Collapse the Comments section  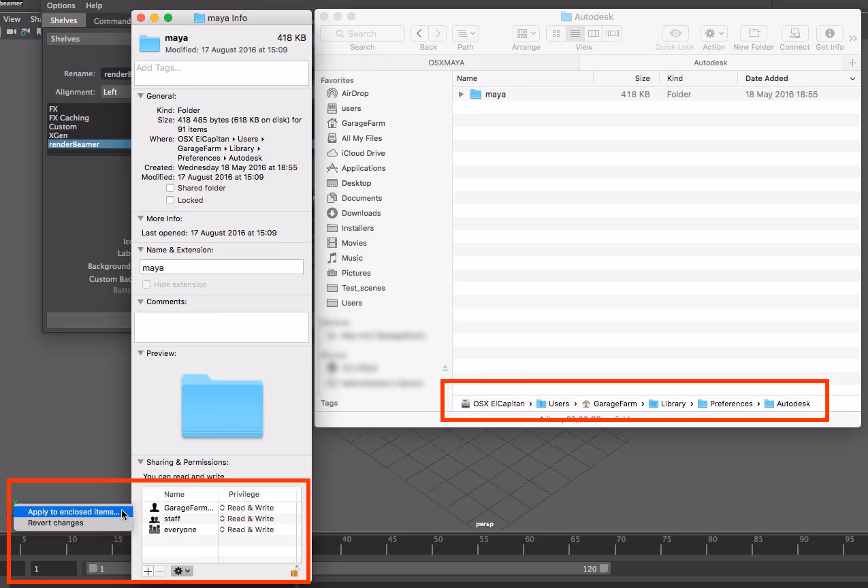pos(141,301)
